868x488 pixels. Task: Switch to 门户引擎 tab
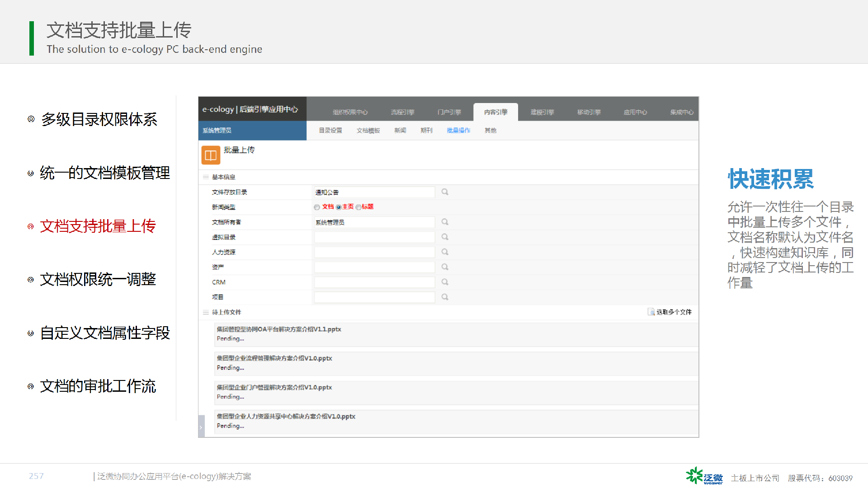[449, 112]
